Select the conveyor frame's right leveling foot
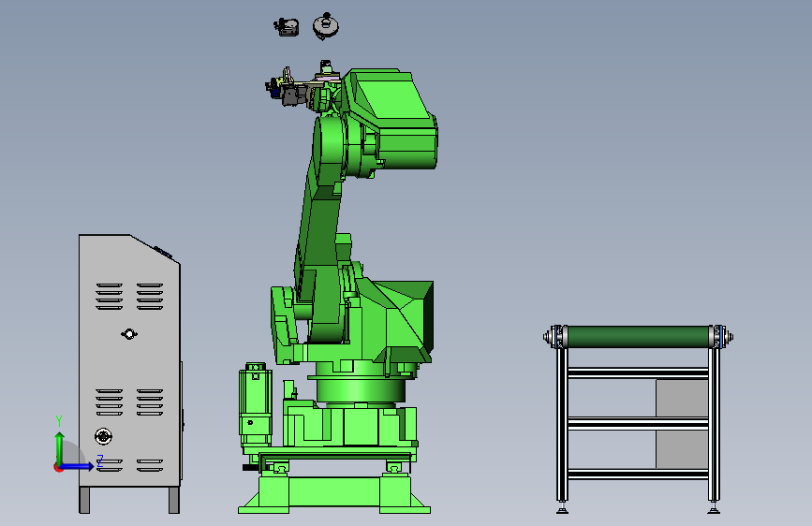This screenshot has width=812, height=526. pyautogui.click(x=714, y=507)
